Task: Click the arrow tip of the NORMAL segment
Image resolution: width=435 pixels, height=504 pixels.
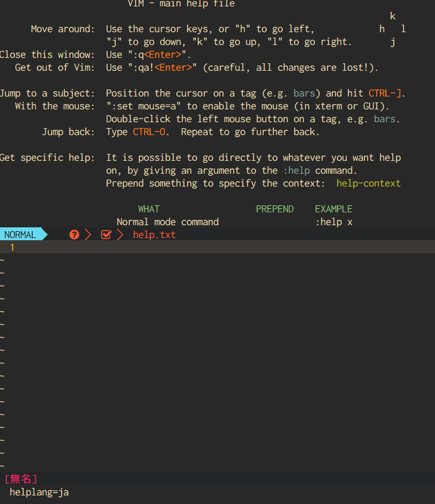Action: (x=44, y=234)
